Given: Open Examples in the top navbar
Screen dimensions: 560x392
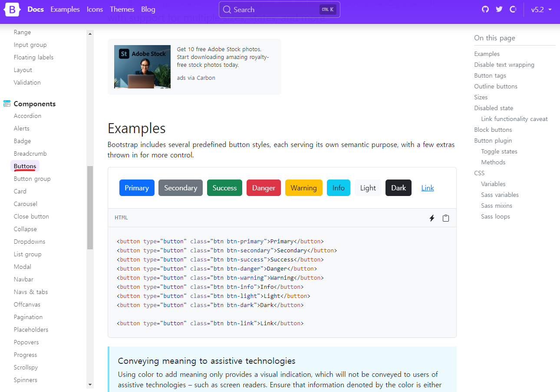Looking at the screenshot, I should [65, 9].
